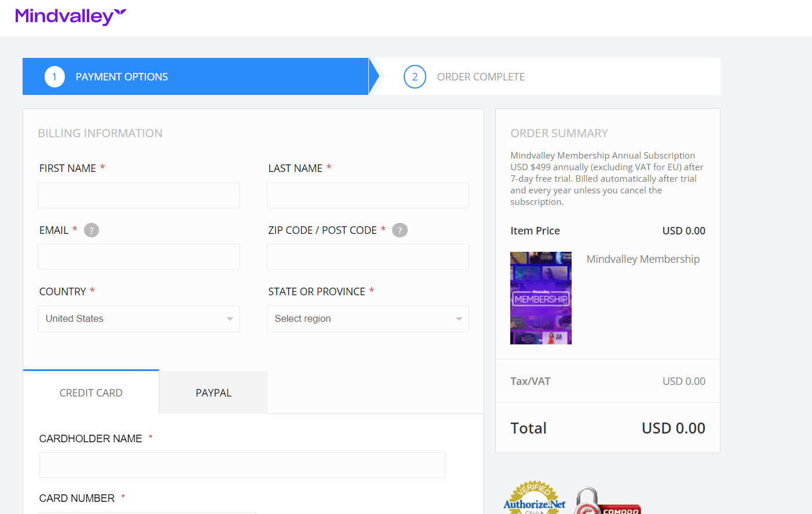Open the Select region dropdown
The height and width of the screenshot is (514, 812).
[x=368, y=319]
